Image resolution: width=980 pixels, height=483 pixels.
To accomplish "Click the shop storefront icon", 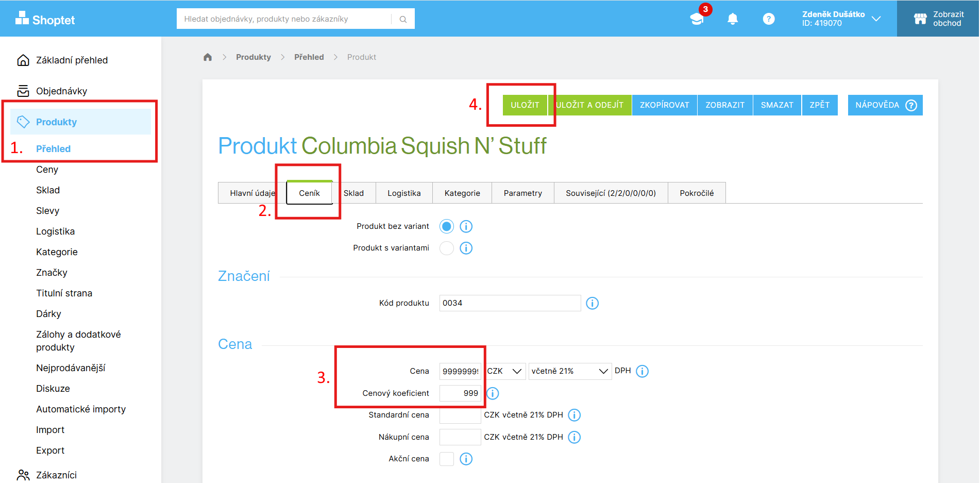I will [x=920, y=19].
